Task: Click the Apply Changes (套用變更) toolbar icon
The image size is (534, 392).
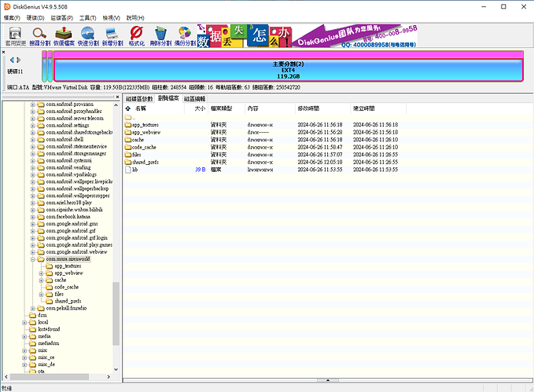Action: point(17,35)
